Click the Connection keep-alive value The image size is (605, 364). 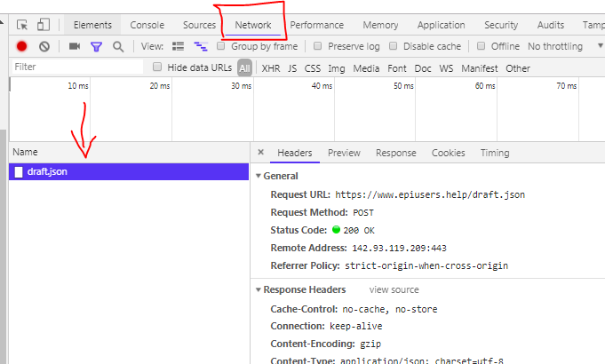pos(355,326)
